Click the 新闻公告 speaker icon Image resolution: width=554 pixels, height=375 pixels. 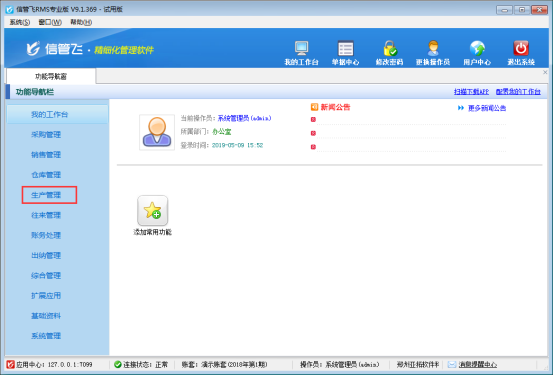(x=314, y=107)
